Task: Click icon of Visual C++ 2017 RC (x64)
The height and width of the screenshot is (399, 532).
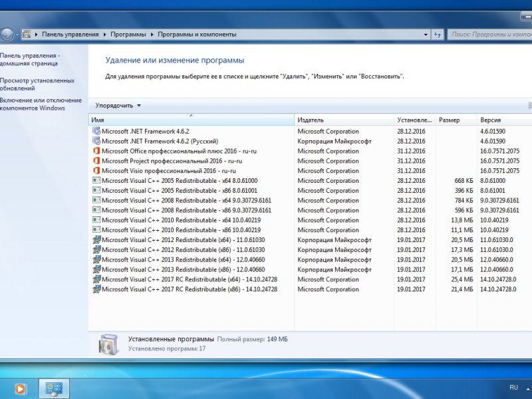Action: [96, 279]
